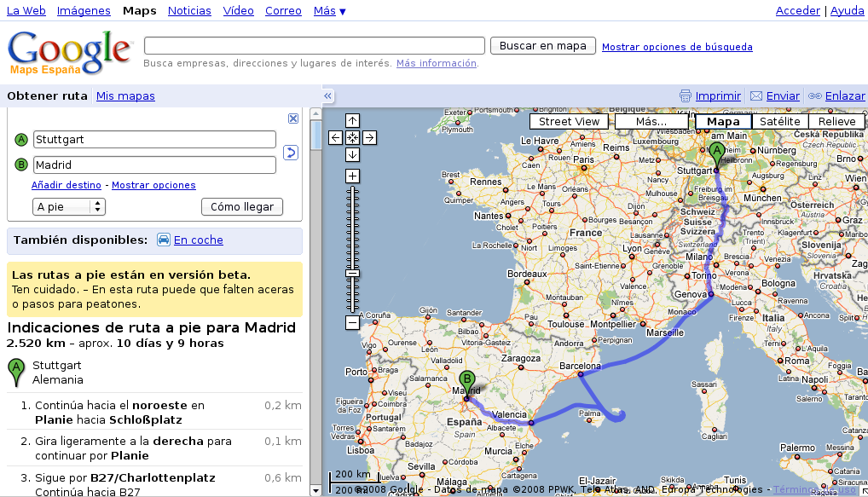Image resolution: width=868 pixels, height=497 pixels.
Task: Select the Mapa view tab
Action: (723, 122)
